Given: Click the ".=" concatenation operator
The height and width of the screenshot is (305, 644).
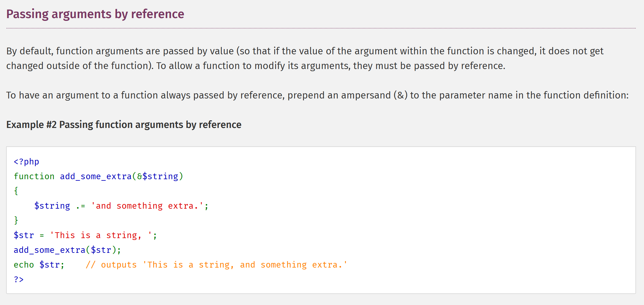Looking at the screenshot, I should [x=81, y=206].
